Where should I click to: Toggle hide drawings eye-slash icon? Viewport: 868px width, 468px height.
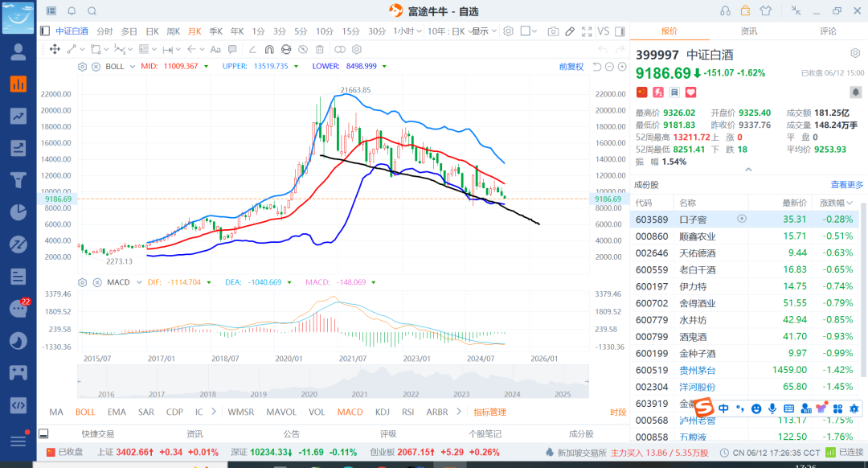click(303, 49)
